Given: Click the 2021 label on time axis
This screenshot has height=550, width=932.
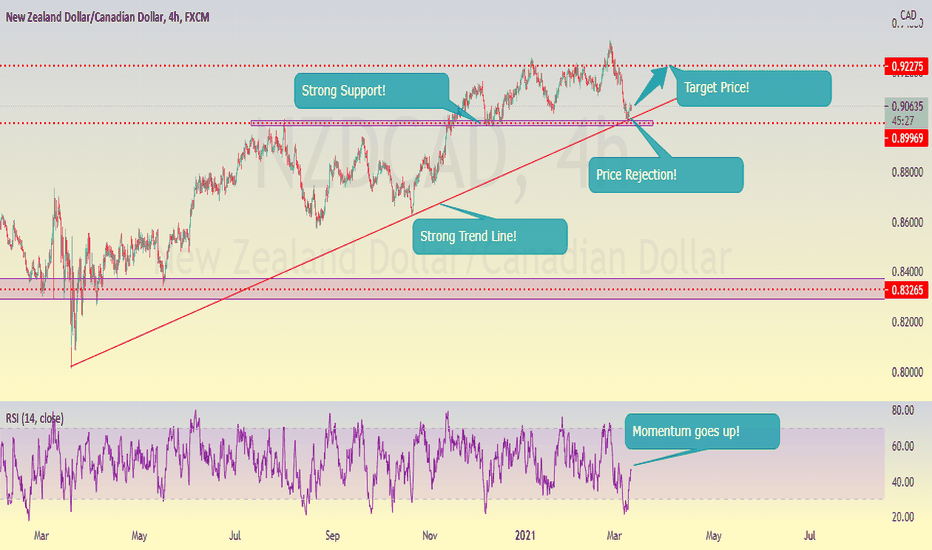Looking at the screenshot, I should (525, 536).
